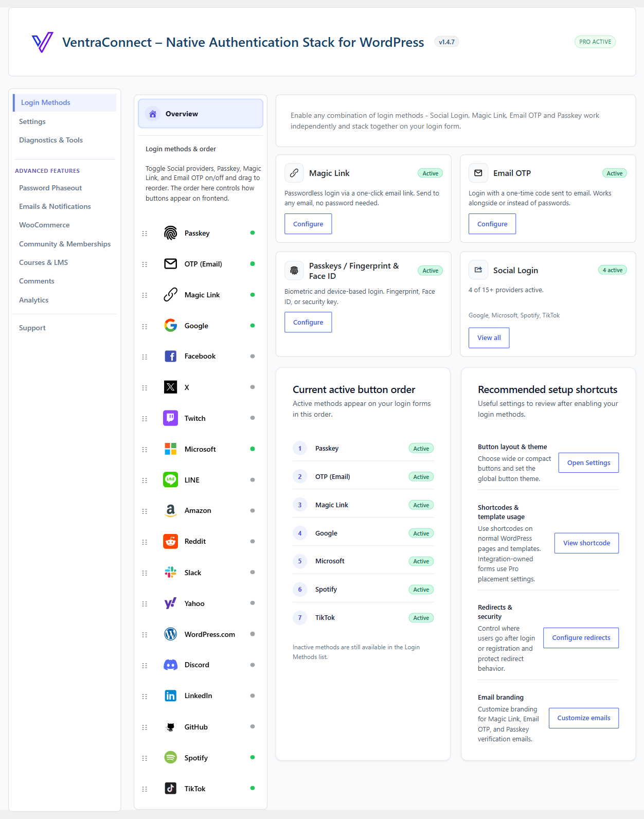Open Emails & Notifications
Viewport: 644px width, 819px height.
point(55,206)
